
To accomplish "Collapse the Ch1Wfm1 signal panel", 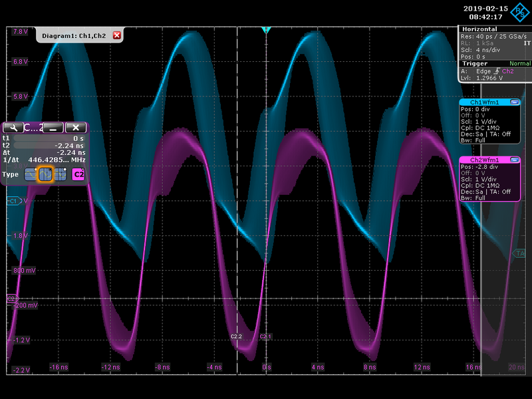I will (x=514, y=102).
